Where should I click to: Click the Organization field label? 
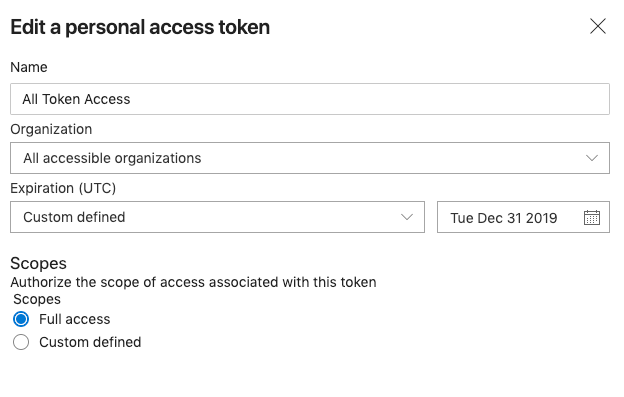point(51,129)
